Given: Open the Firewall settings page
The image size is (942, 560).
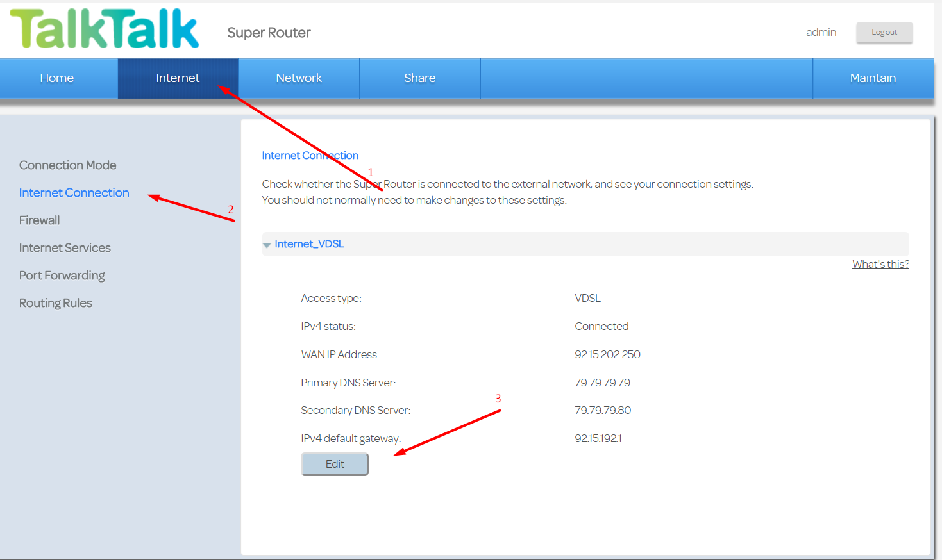Looking at the screenshot, I should [x=40, y=220].
